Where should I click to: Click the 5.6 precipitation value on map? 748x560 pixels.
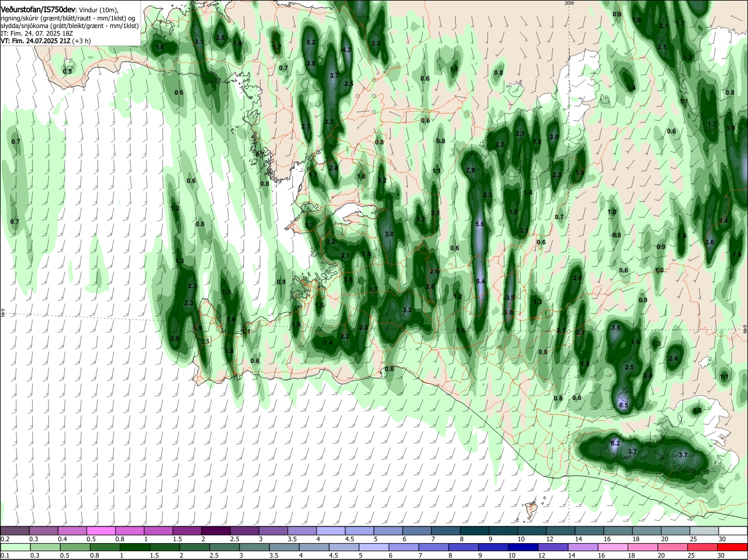pos(480,224)
